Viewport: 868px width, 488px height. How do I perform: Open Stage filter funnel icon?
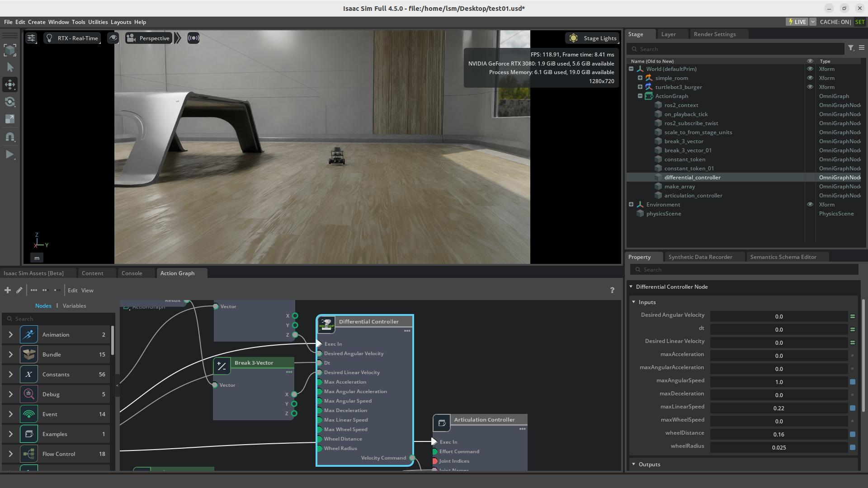tap(851, 48)
